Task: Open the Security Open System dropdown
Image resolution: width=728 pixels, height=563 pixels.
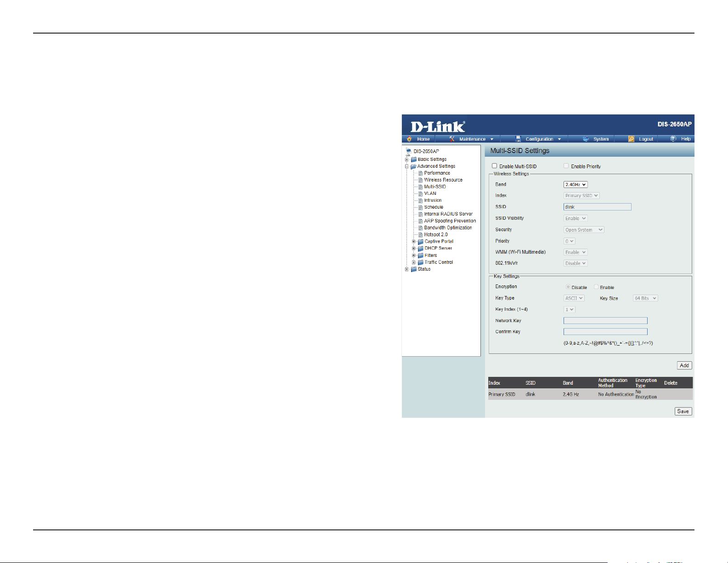Action: tap(584, 230)
